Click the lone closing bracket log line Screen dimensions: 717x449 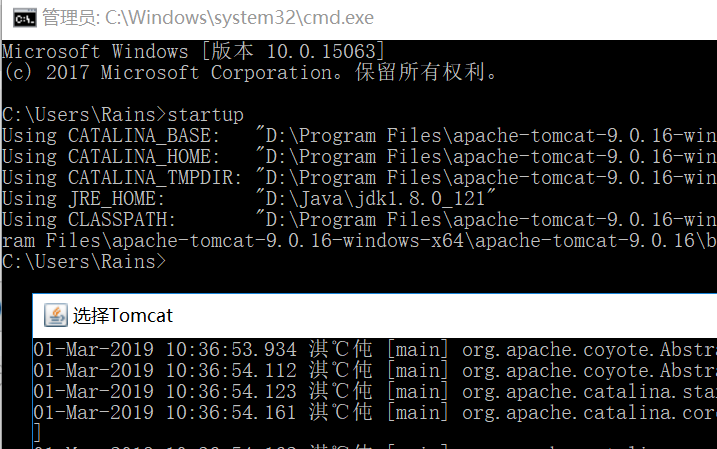tap(37, 433)
